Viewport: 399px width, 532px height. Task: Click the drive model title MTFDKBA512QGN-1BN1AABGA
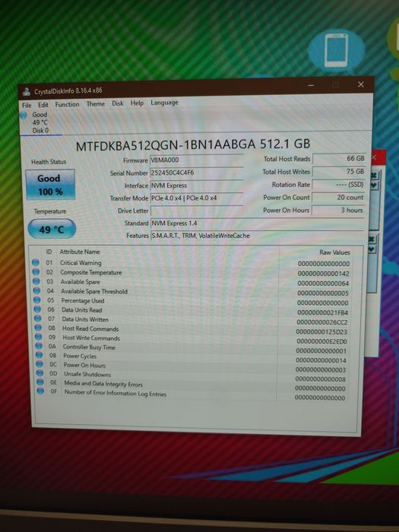166,145
